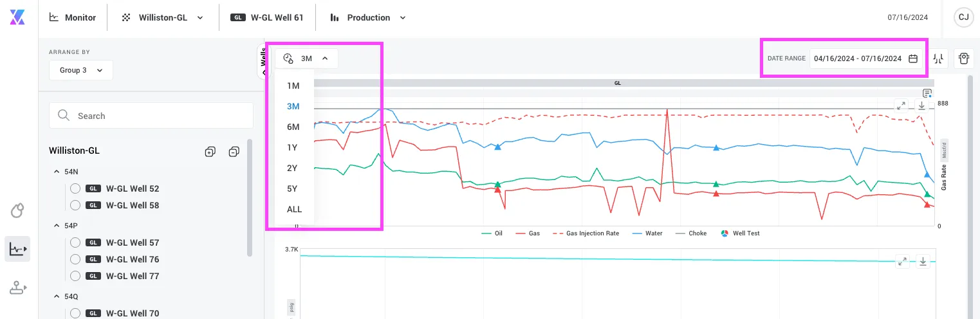Click the 07/16/2024 date in header

tap(907, 18)
